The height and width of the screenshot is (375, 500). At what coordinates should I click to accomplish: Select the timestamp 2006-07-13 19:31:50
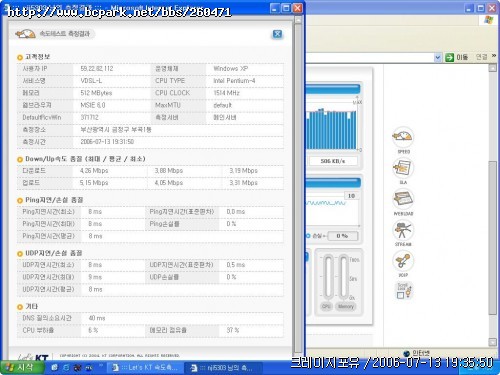coord(107,142)
